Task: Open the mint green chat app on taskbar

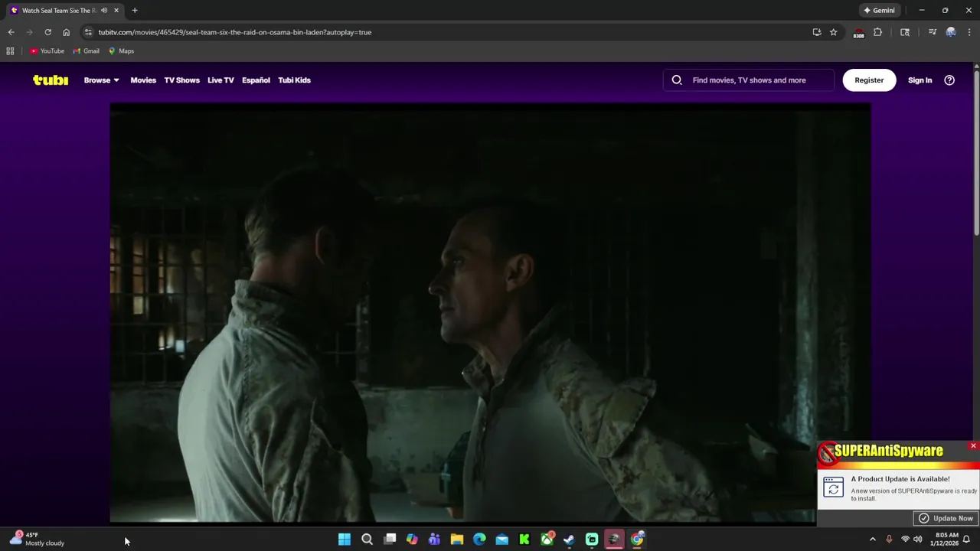Action: [592, 540]
